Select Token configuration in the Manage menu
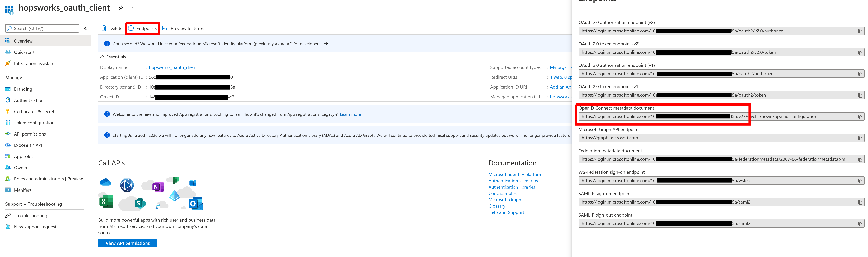Viewport: 868px width, 257px height. [x=34, y=123]
